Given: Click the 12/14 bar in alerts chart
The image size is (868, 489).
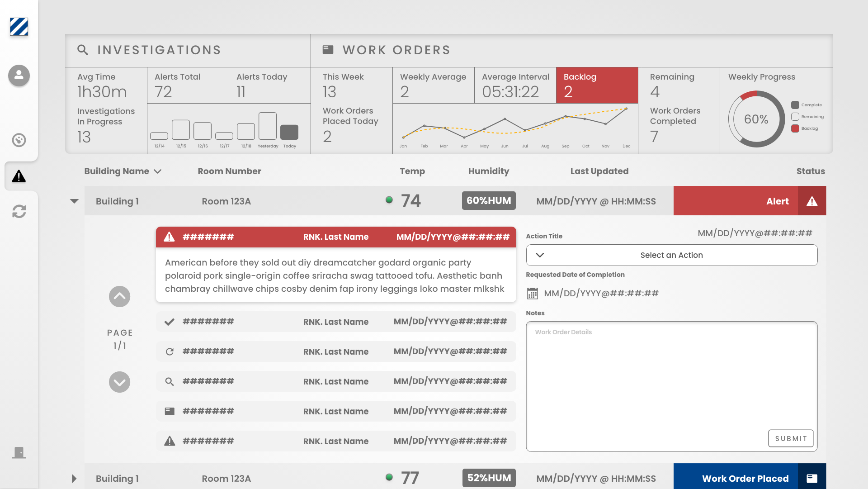Looking at the screenshot, I should (x=159, y=136).
